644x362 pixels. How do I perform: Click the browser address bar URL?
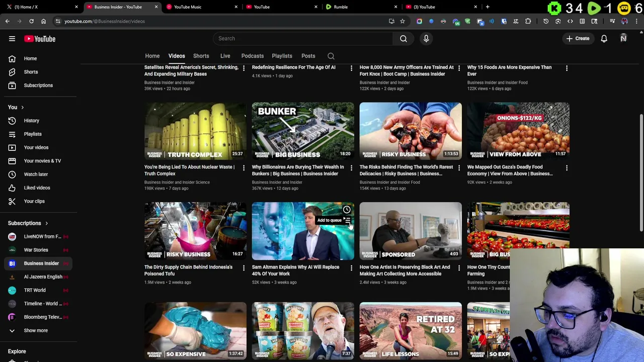(x=105, y=21)
